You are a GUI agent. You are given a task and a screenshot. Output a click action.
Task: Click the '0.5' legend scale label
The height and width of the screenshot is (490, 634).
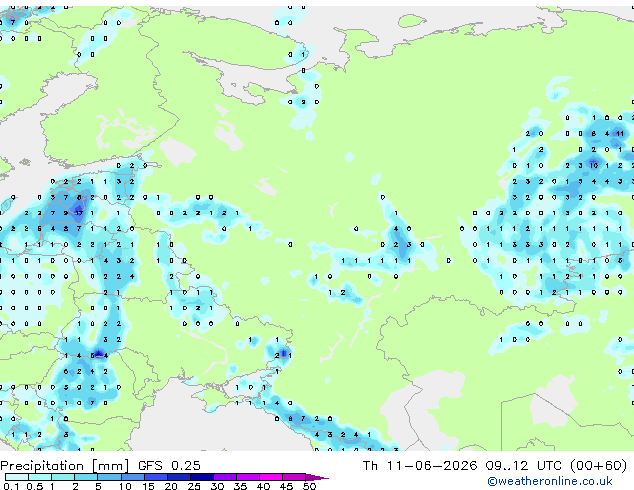click(35, 486)
